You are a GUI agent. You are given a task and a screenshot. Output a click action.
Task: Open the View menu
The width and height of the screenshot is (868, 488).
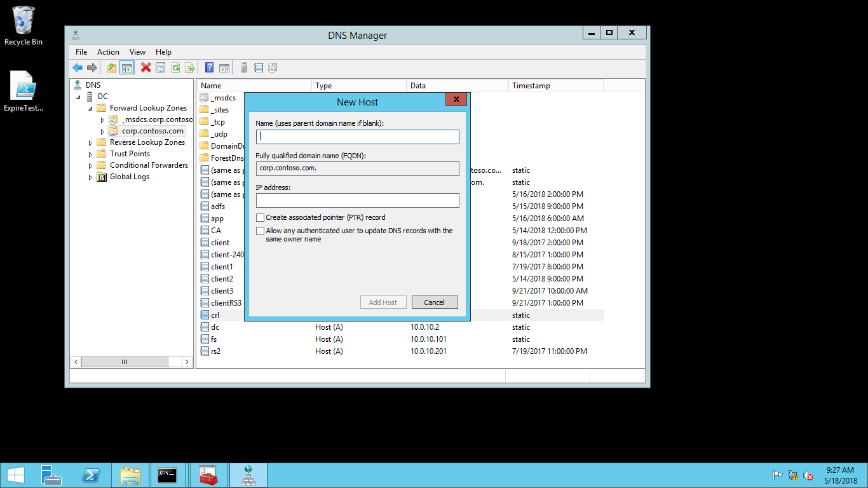click(x=137, y=51)
